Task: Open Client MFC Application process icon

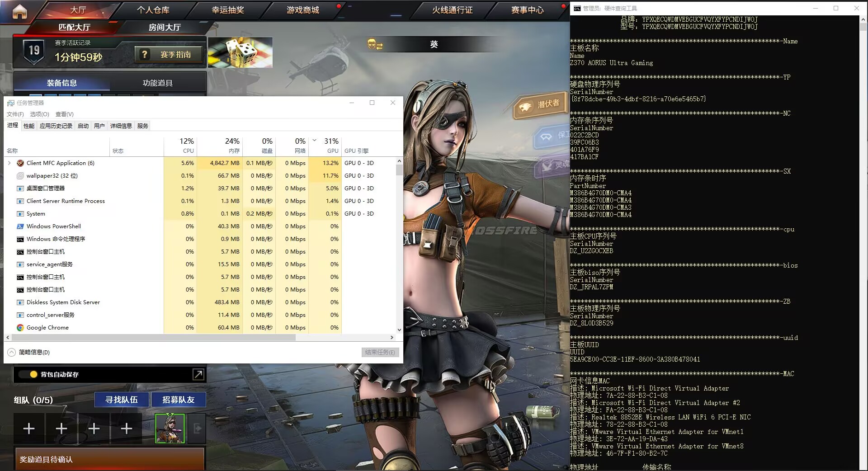Action: [20, 163]
